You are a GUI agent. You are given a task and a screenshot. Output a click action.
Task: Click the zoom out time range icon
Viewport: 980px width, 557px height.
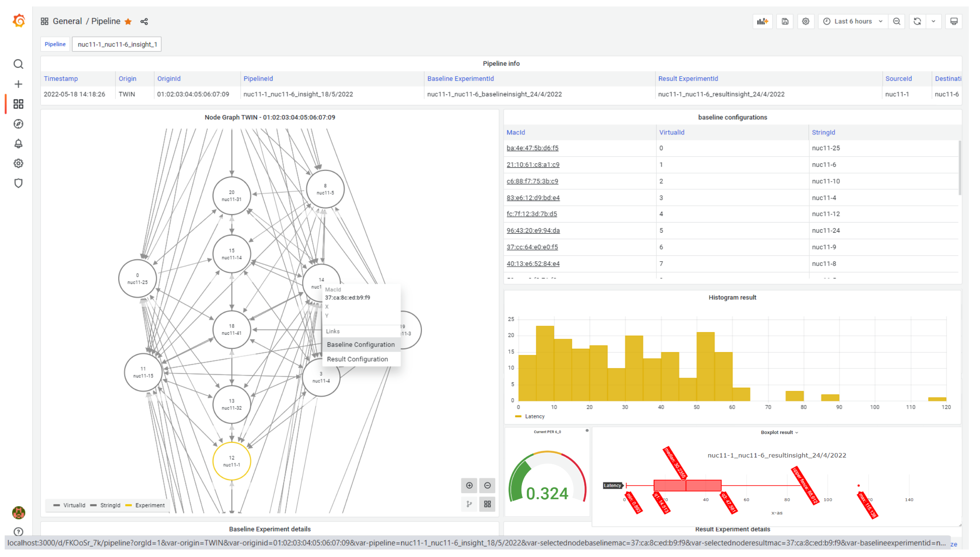point(896,22)
